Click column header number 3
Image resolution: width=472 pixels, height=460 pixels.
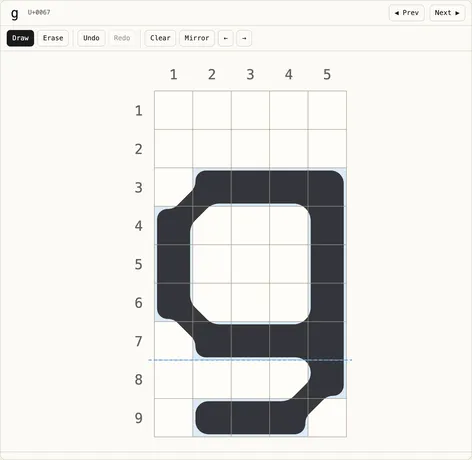250,75
